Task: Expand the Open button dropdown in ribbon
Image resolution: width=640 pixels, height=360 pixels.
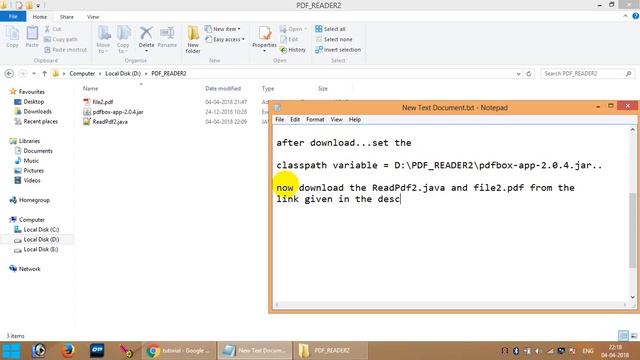Action: pos(305,29)
